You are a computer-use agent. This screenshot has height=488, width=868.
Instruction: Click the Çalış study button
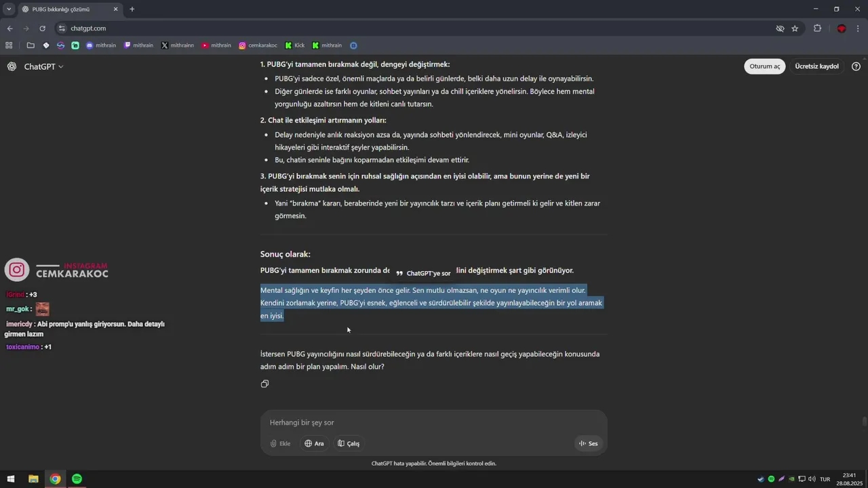tap(349, 443)
